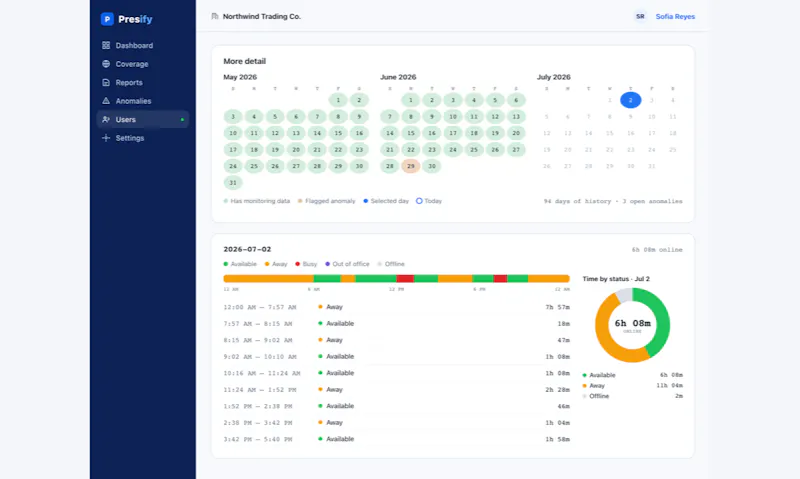
Task: Click the 'Flagged anomaly' legend entry
Action: tap(327, 201)
